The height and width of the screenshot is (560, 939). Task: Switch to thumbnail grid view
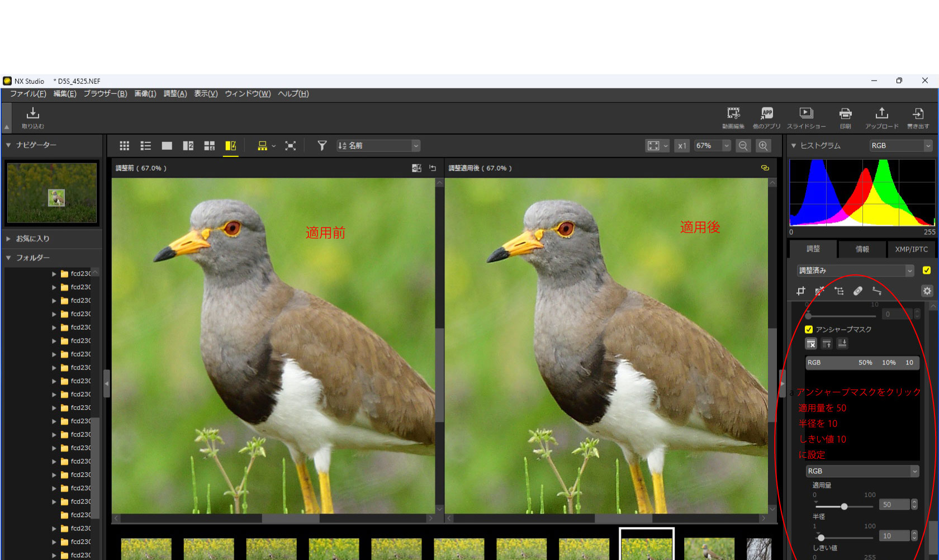point(125,146)
